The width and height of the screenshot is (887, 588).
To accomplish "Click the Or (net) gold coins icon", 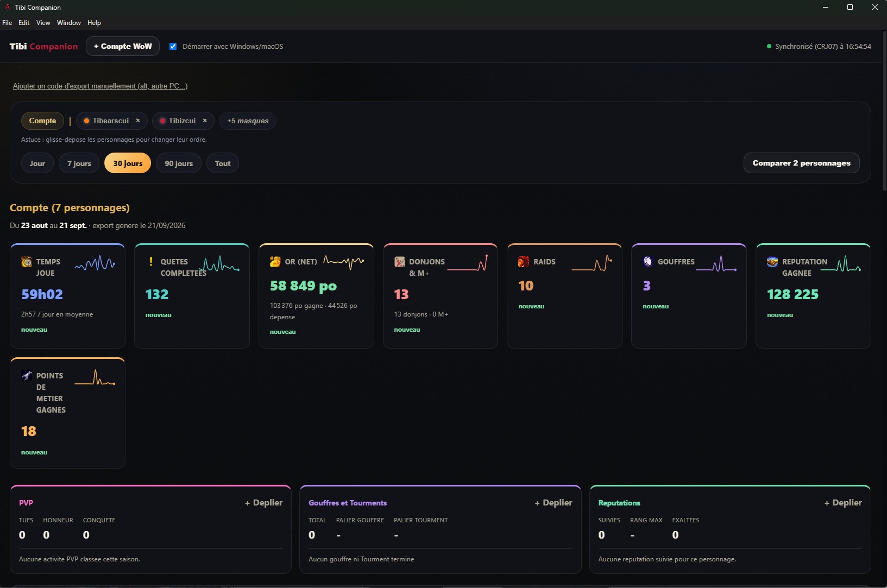I will [x=275, y=262].
